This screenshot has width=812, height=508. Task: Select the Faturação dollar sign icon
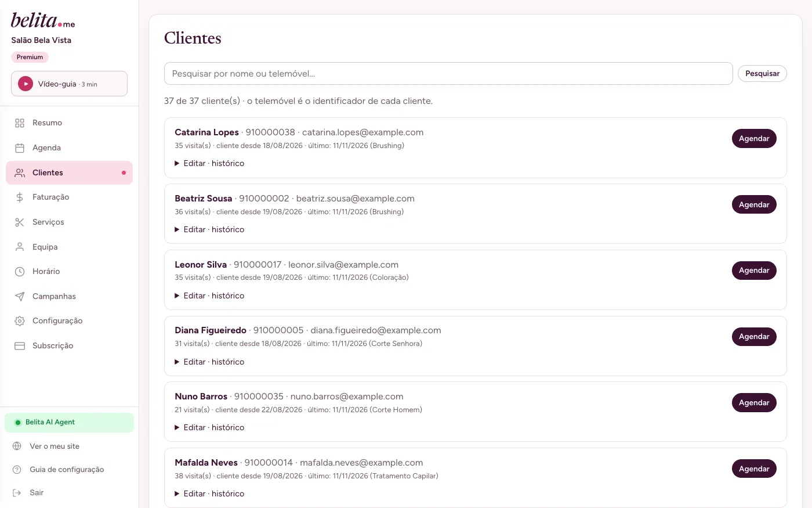click(20, 197)
